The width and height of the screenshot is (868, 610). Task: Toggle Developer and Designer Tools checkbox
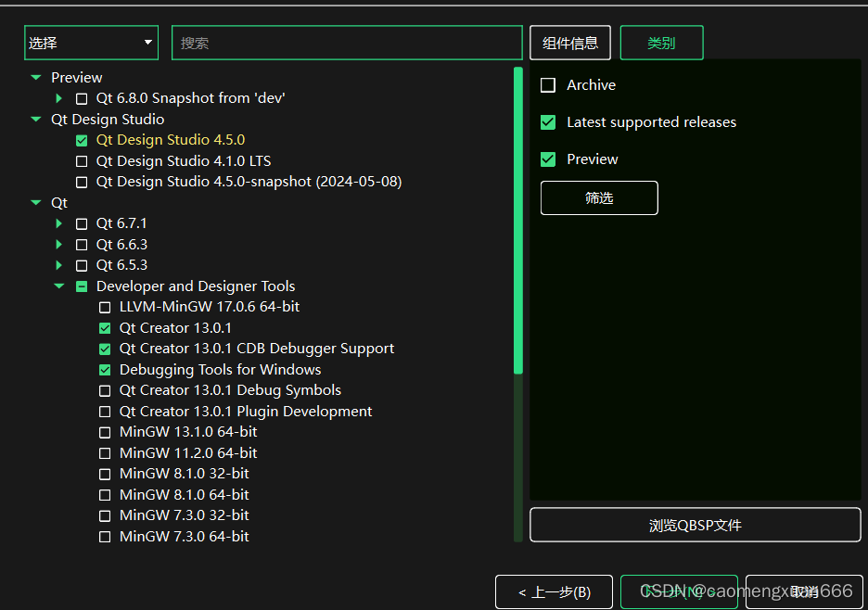[82, 286]
